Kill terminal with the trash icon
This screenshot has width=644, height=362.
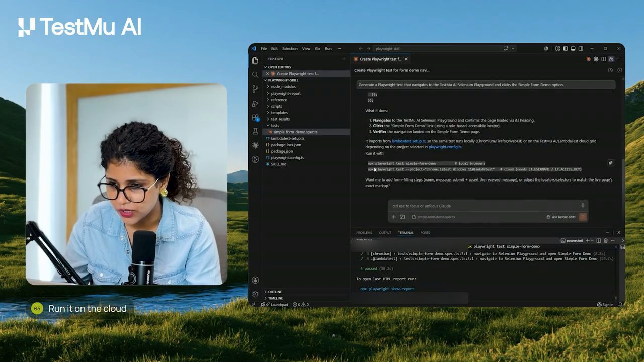pos(605,241)
